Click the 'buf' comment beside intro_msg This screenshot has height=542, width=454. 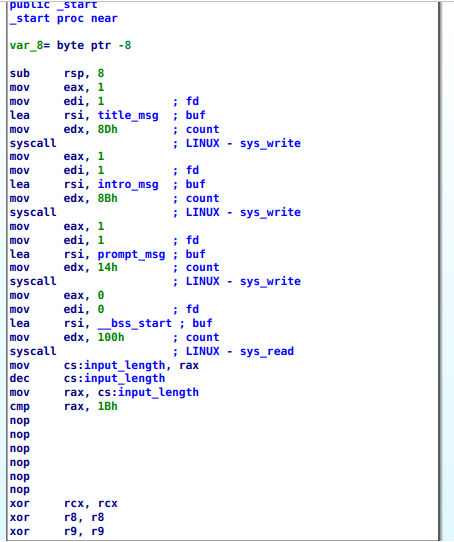[x=196, y=185]
